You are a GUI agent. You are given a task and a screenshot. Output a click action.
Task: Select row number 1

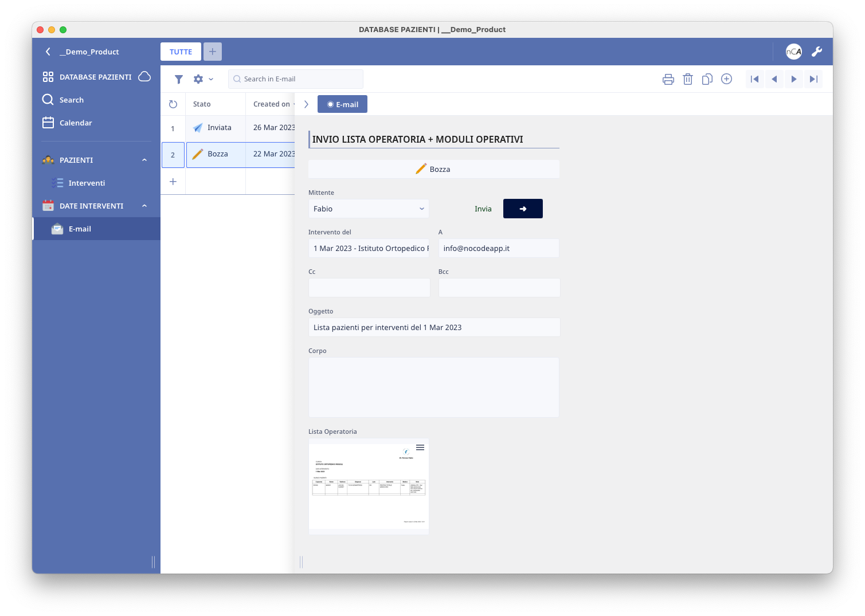pyautogui.click(x=173, y=128)
